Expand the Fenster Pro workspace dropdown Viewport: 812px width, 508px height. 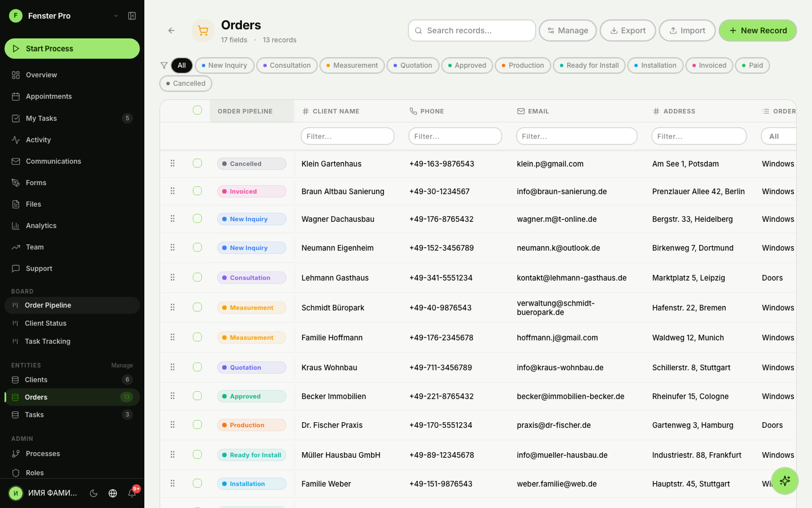[116, 16]
